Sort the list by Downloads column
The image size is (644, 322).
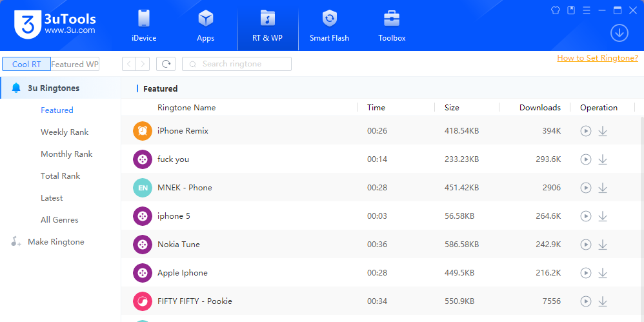[539, 108]
